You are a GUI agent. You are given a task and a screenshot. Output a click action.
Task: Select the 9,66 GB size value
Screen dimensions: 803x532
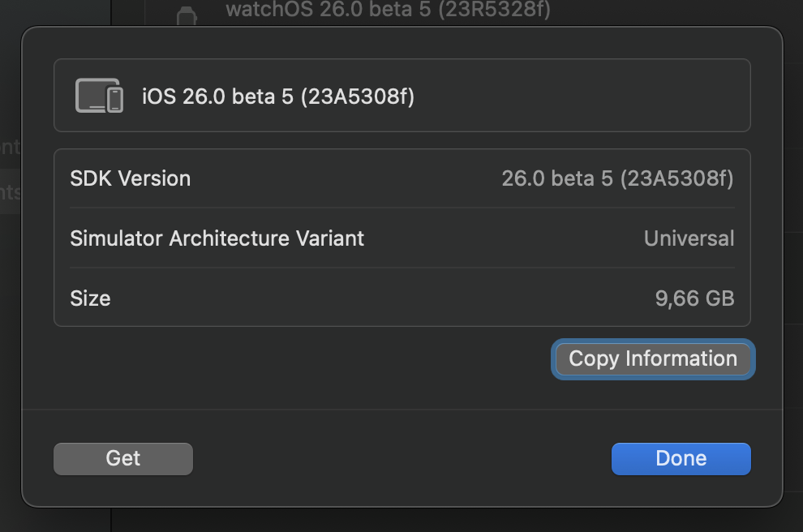click(695, 298)
